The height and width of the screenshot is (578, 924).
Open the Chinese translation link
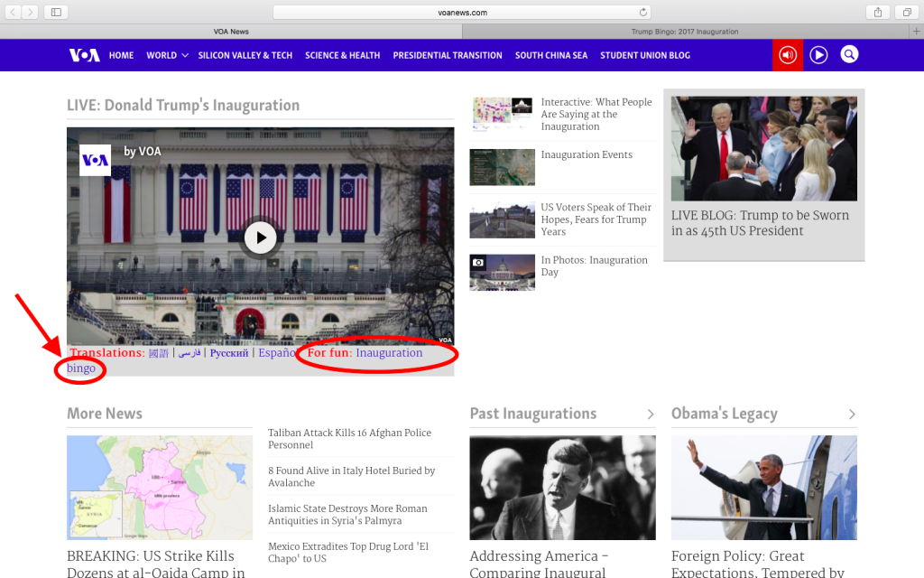click(x=159, y=353)
